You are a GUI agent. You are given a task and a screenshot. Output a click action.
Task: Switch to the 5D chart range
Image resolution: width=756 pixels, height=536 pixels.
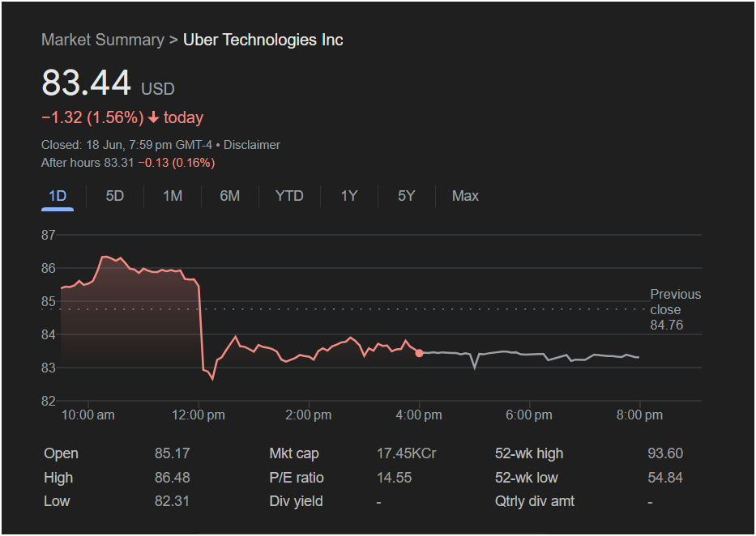115,196
